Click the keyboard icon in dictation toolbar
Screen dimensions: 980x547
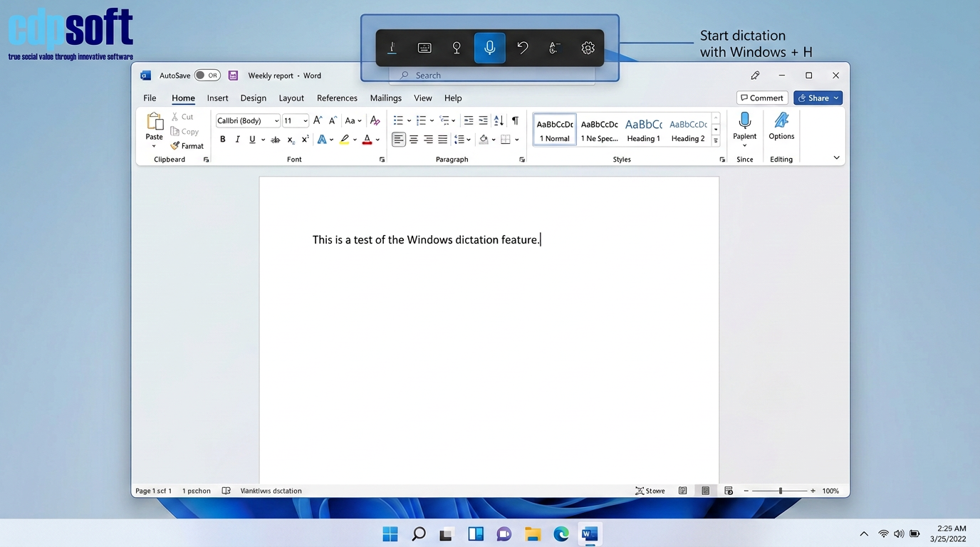[424, 48]
